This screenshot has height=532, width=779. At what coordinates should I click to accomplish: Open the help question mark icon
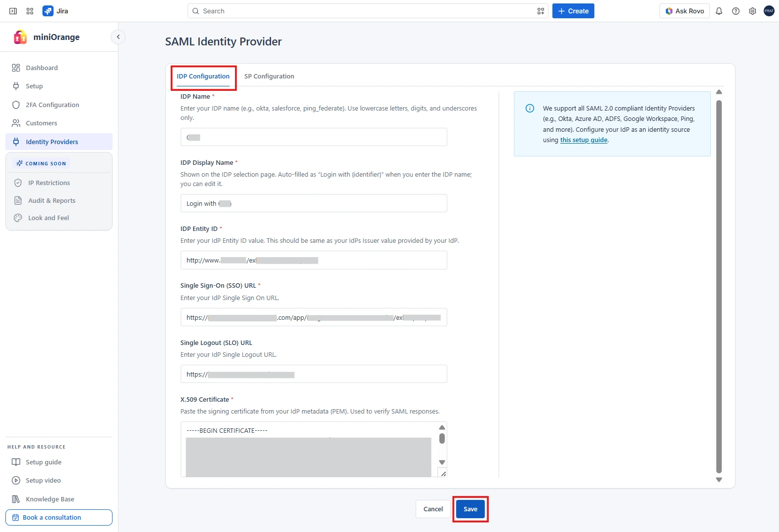click(736, 11)
